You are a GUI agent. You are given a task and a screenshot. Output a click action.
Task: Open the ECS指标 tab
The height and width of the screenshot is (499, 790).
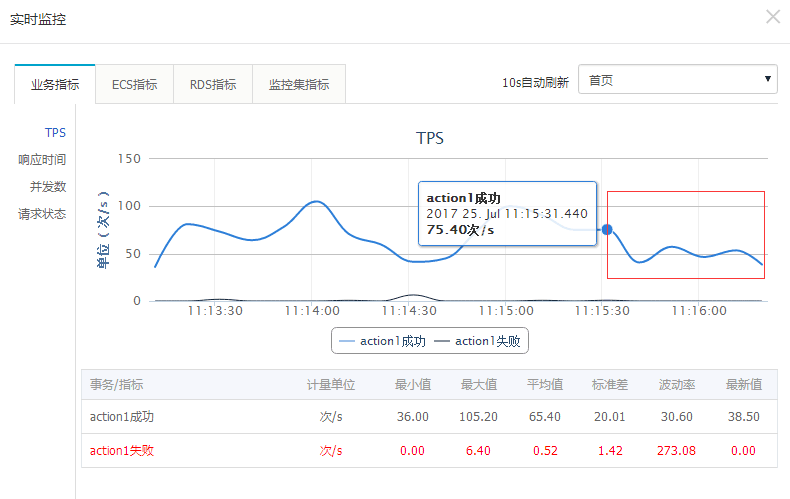(x=135, y=84)
